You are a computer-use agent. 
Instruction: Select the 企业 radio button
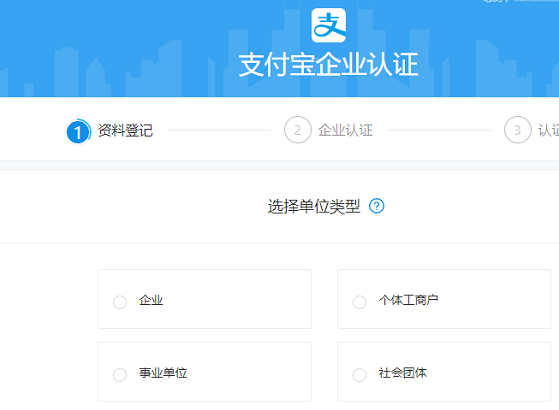(120, 302)
